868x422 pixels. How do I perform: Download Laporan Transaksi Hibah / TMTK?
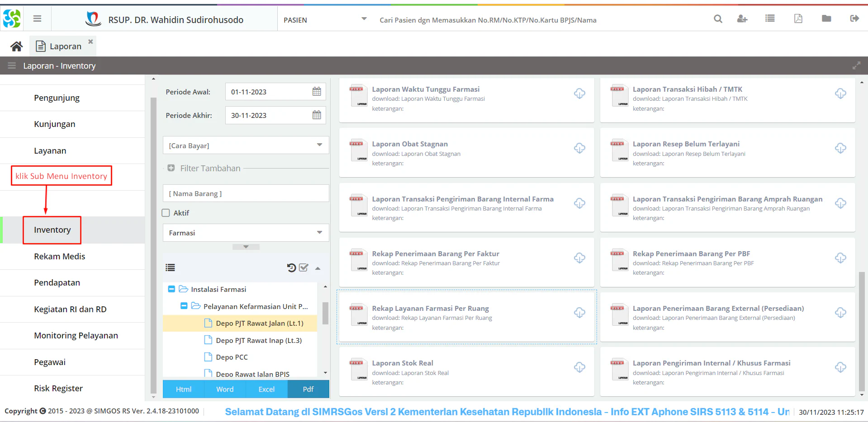[x=840, y=94]
